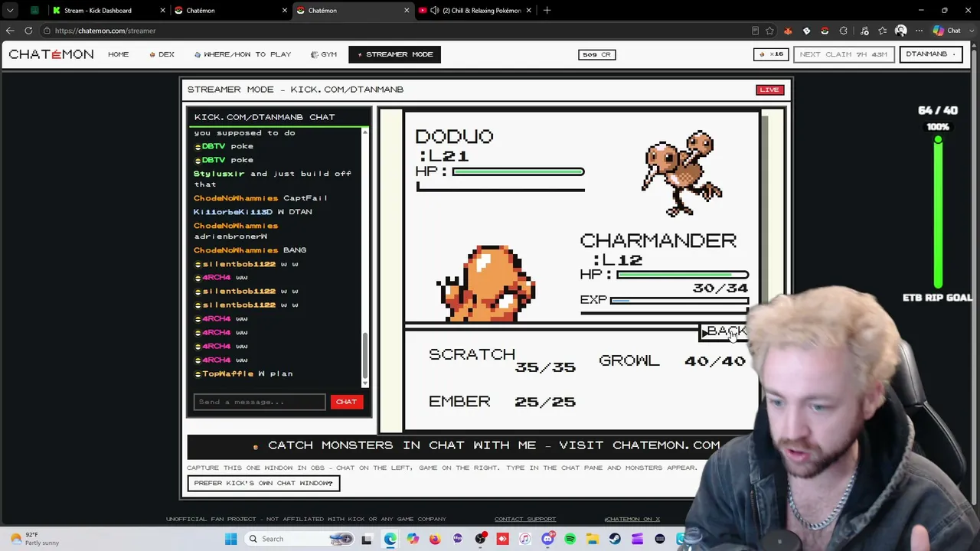
Task: Choose the EMBER move
Action: click(x=459, y=401)
